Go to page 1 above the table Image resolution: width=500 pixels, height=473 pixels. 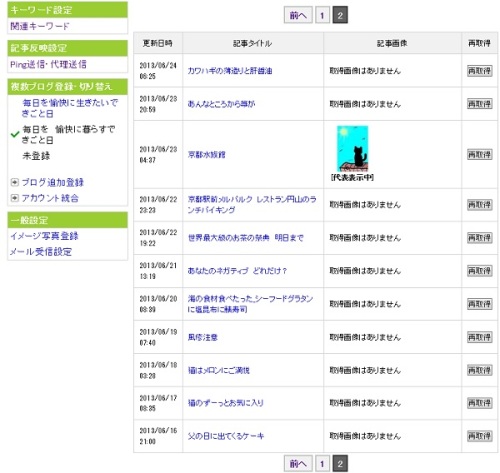pyautogui.click(x=322, y=15)
